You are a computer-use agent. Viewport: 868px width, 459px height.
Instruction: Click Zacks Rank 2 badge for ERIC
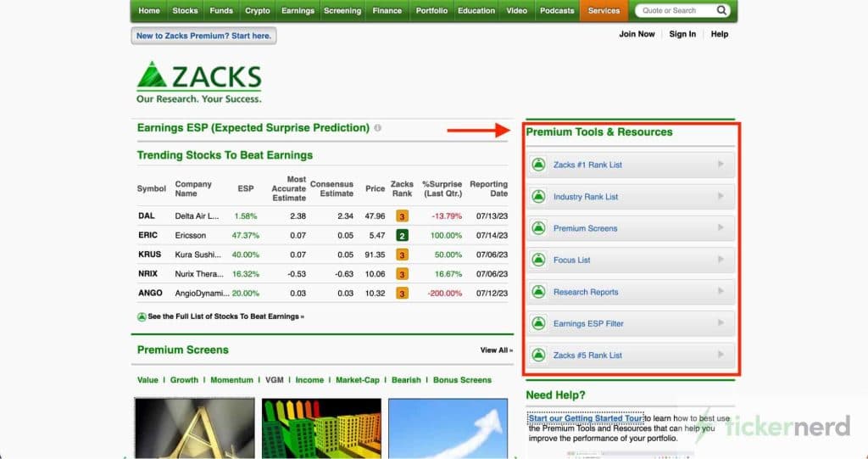(402, 236)
